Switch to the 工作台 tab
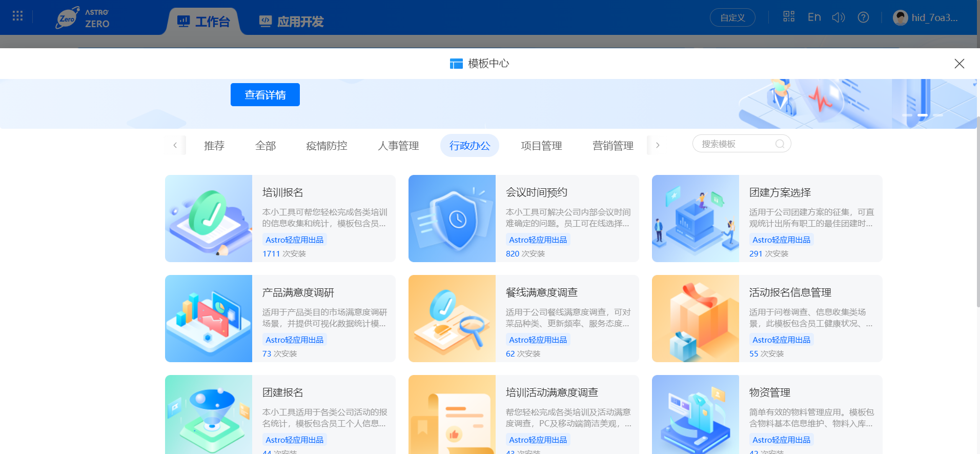980x454 pixels. 203,22
